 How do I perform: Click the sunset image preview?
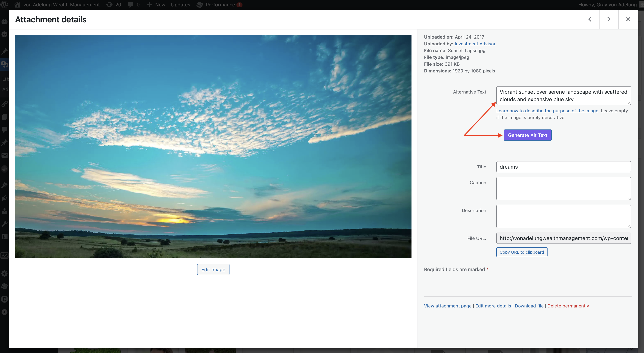point(213,146)
